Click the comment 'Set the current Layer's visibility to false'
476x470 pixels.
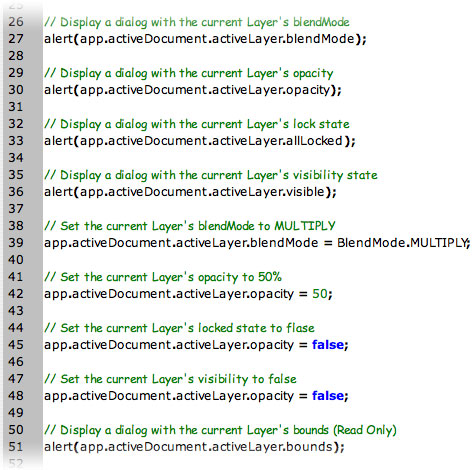170,379
